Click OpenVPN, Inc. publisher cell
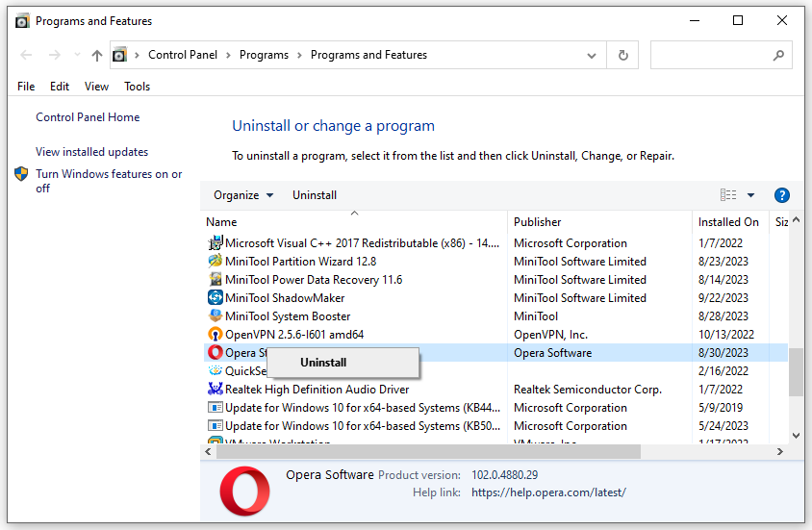The height and width of the screenshot is (530, 812). 550,335
